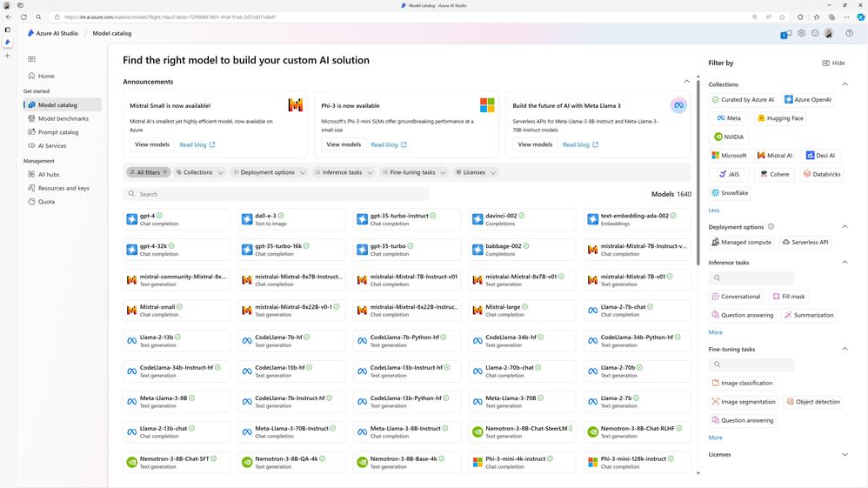The width and height of the screenshot is (868, 488).
Task: Toggle the Hugging Face collection filter
Action: coord(780,118)
